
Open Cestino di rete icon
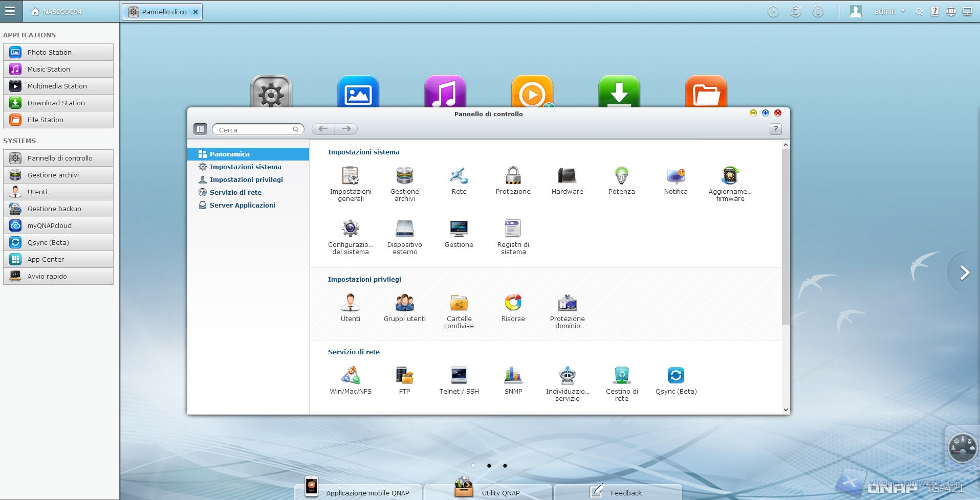[x=621, y=376]
